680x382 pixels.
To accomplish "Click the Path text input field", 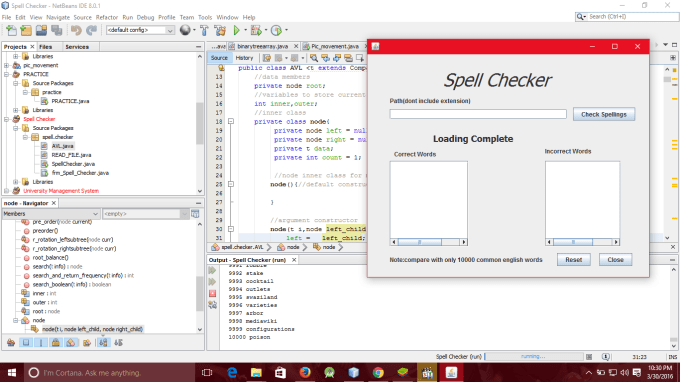I will [x=478, y=114].
